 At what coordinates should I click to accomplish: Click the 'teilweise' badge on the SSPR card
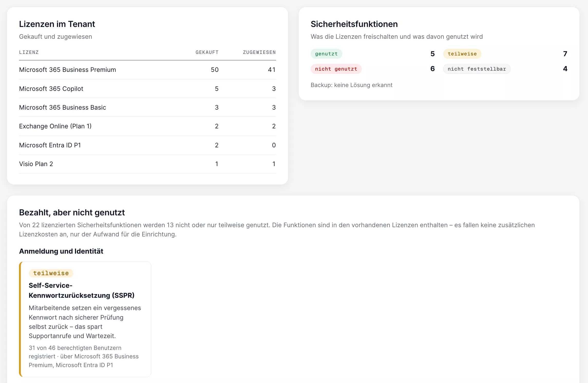click(51, 273)
